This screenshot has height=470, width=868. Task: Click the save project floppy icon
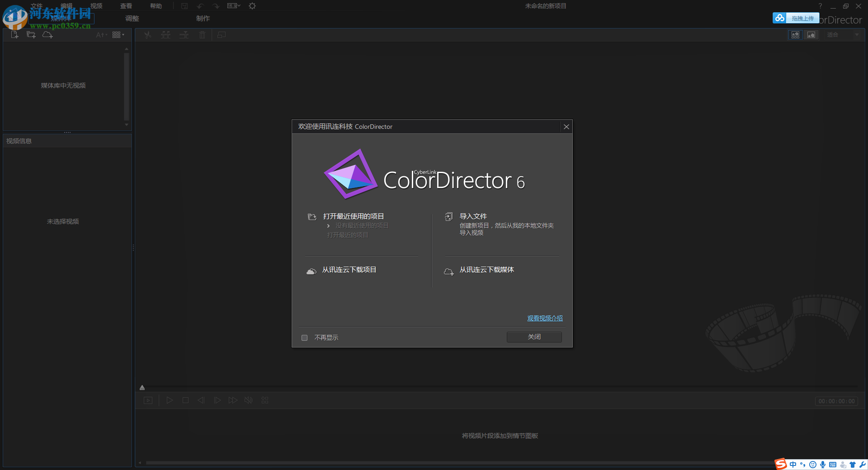[184, 6]
